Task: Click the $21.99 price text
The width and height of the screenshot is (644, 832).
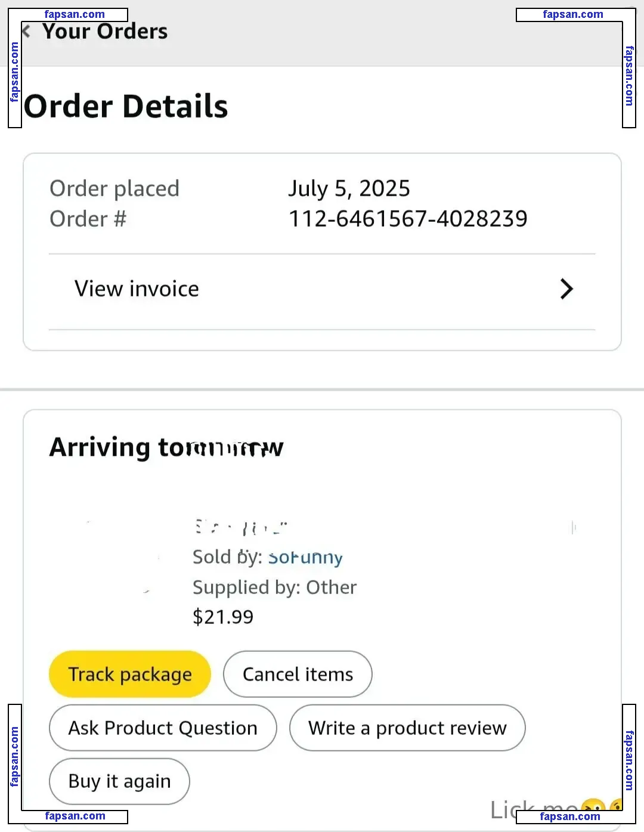Action: (x=223, y=617)
